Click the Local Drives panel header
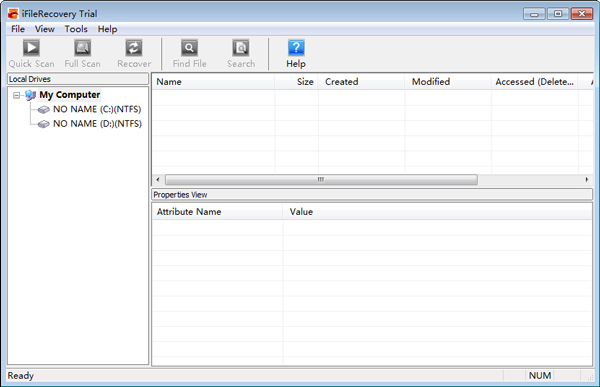Image resolution: width=600 pixels, height=387 pixels. click(x=78, y=79)
